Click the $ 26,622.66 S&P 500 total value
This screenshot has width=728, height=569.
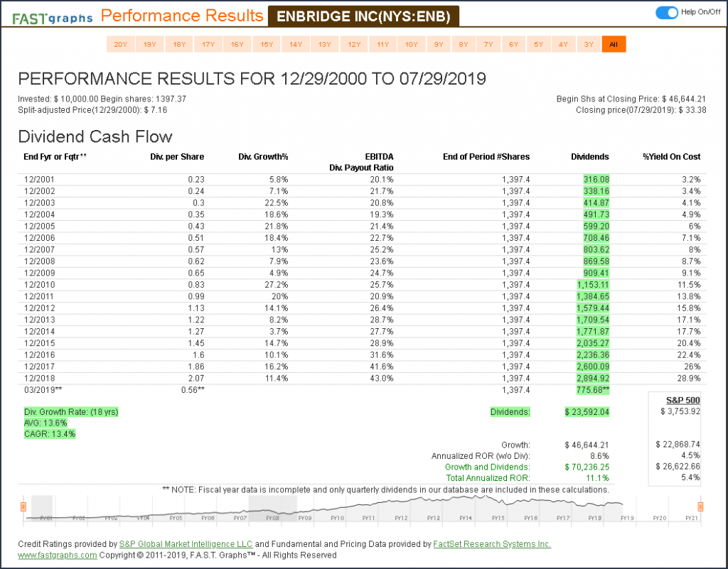[678, 467]
